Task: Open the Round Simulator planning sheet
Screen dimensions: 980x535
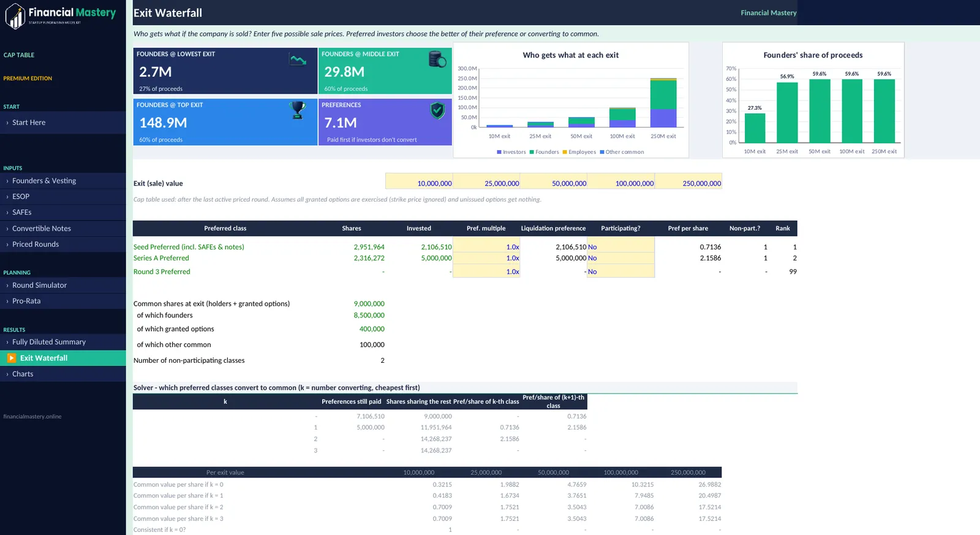Action: tap(63, 286)
